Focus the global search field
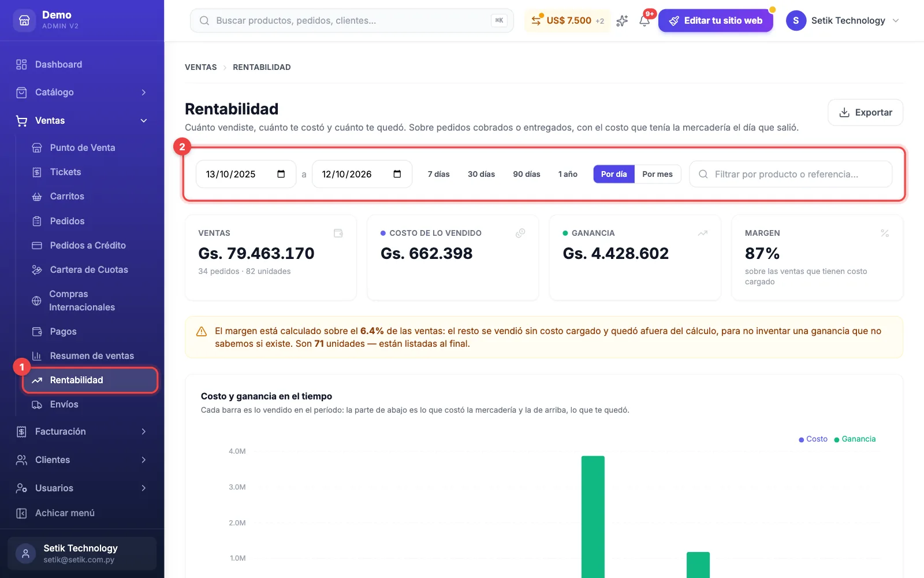Viewport: 924px width, 578px height. [352, 21]
